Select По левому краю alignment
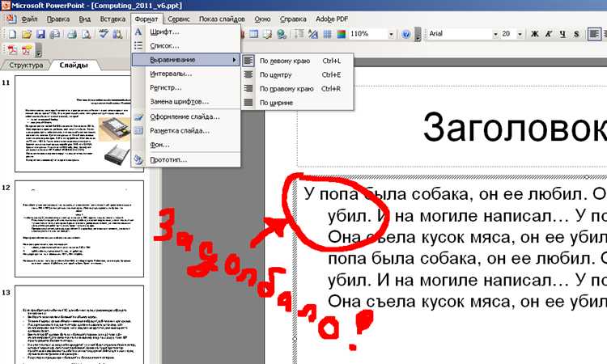Image resolution: width=607 pixels, height=364 pixels. pyautogui.click(x=297, y=61)
